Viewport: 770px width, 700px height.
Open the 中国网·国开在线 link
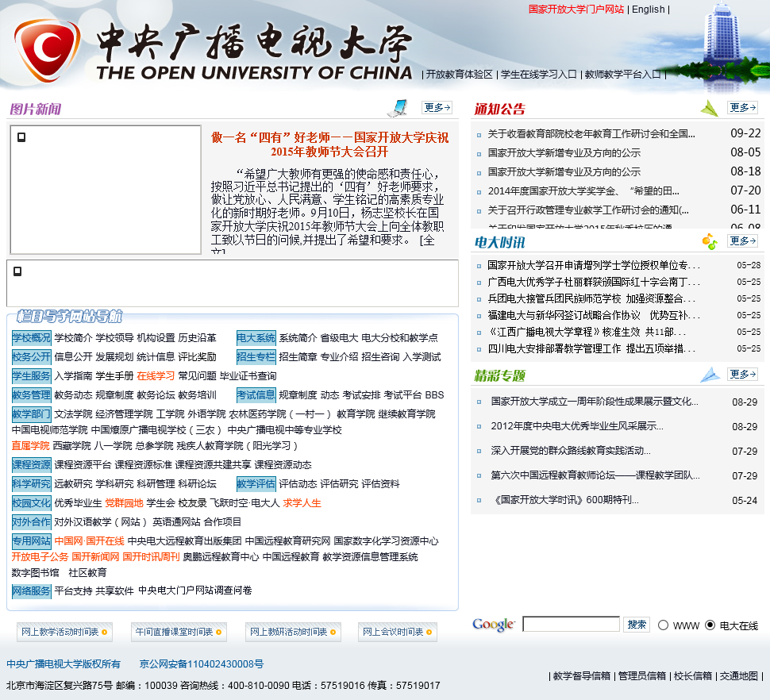pos(90,541)
